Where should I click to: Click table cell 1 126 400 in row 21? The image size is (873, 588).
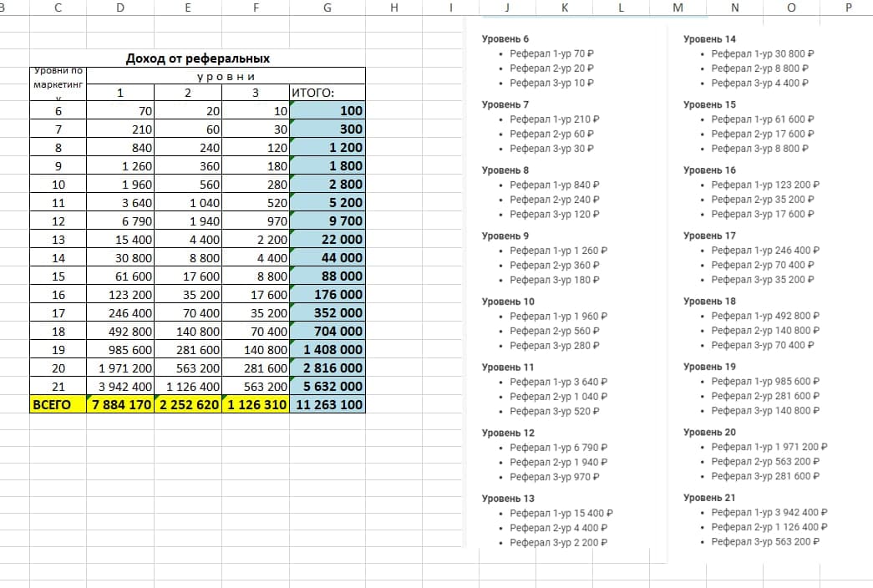pyautogui.click(x=188, y=387)
